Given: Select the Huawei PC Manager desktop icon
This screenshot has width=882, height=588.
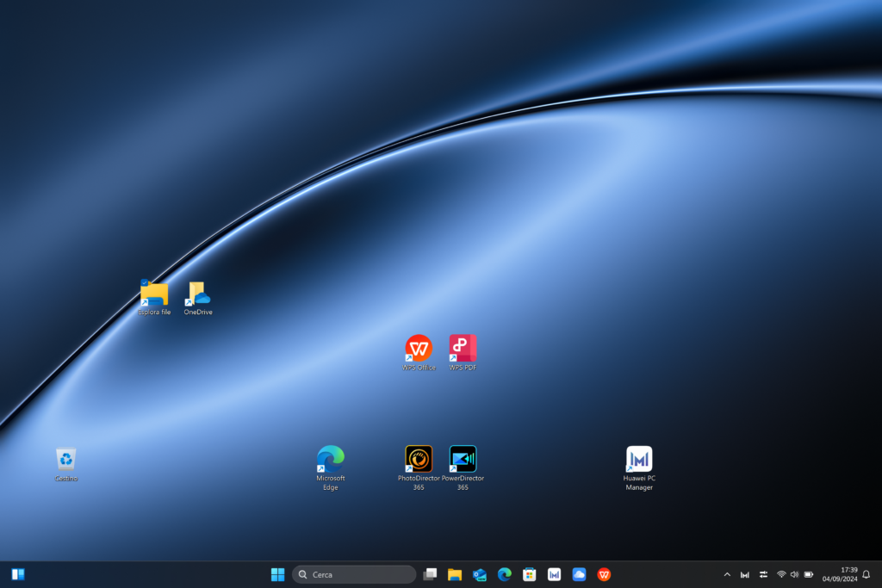Looking at the screenshot, I should [x=639, y=460].
